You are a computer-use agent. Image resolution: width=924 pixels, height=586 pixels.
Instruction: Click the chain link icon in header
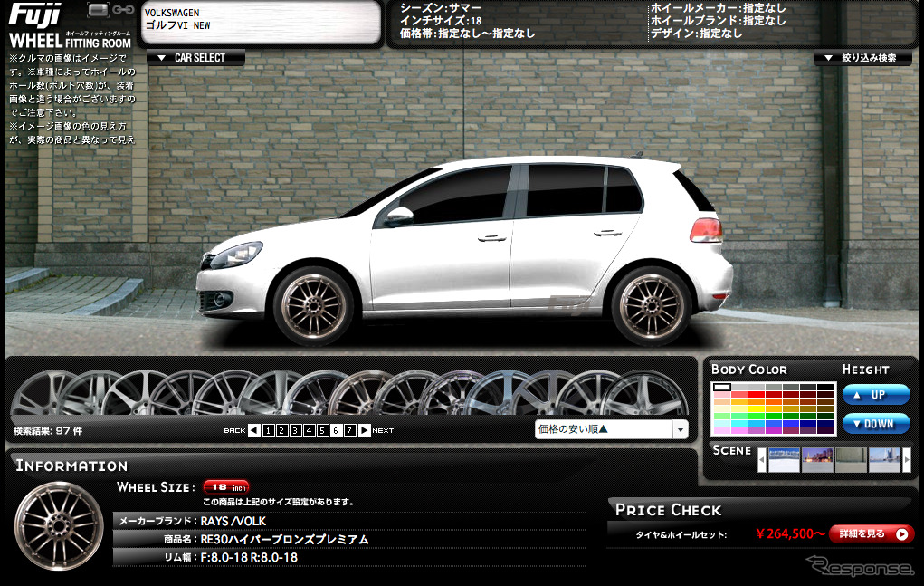[123, 10]
